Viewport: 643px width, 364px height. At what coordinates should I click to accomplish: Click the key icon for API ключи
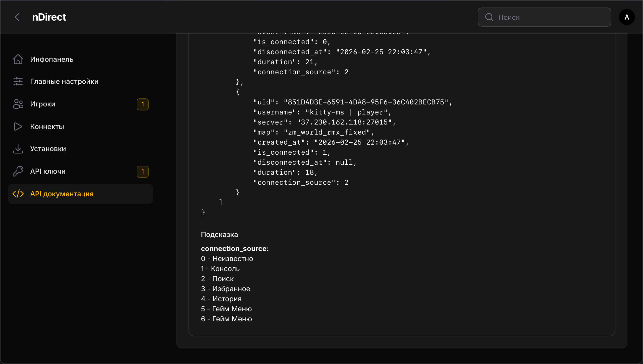tap(18, 171)
